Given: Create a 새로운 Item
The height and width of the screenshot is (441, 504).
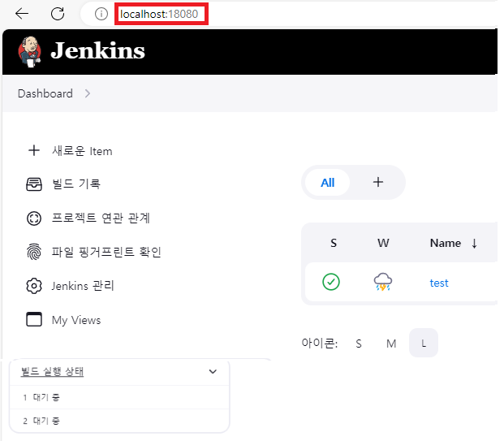Looking at the screenshot, I should [x=82, y=151].
